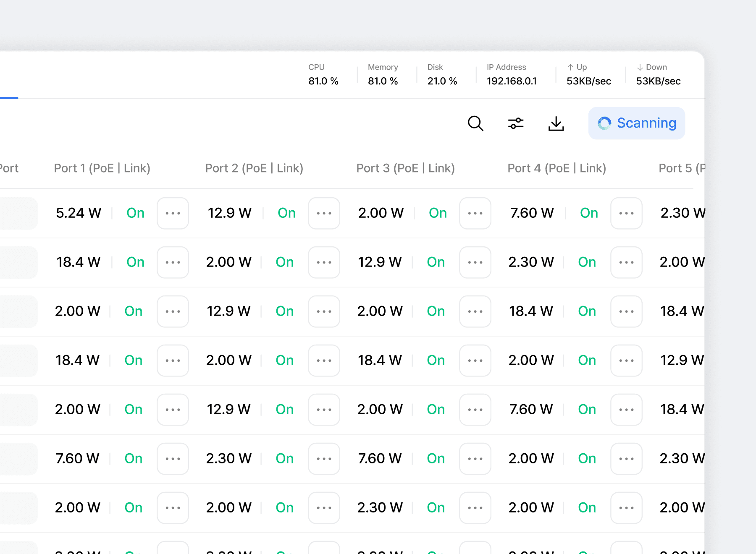Toggle the On state of Port 2 second row

point(285,262)
